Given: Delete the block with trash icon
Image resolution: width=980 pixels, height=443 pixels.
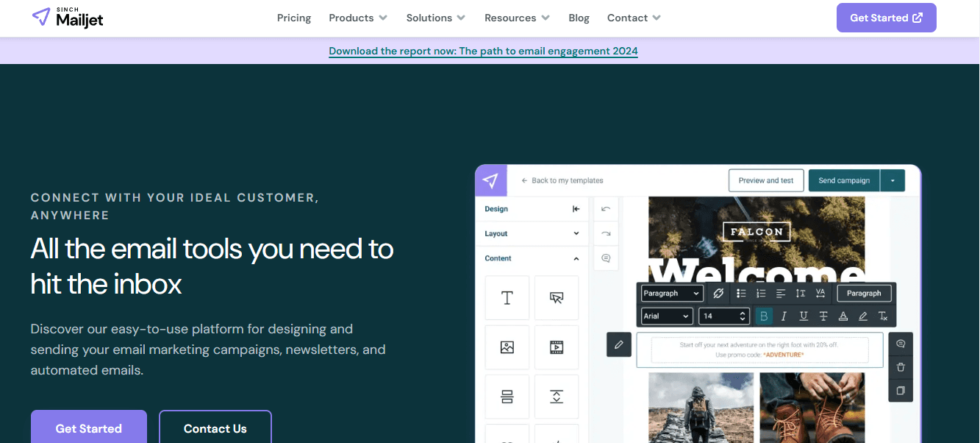Looking at the screenshot, I should pos(901,367).
